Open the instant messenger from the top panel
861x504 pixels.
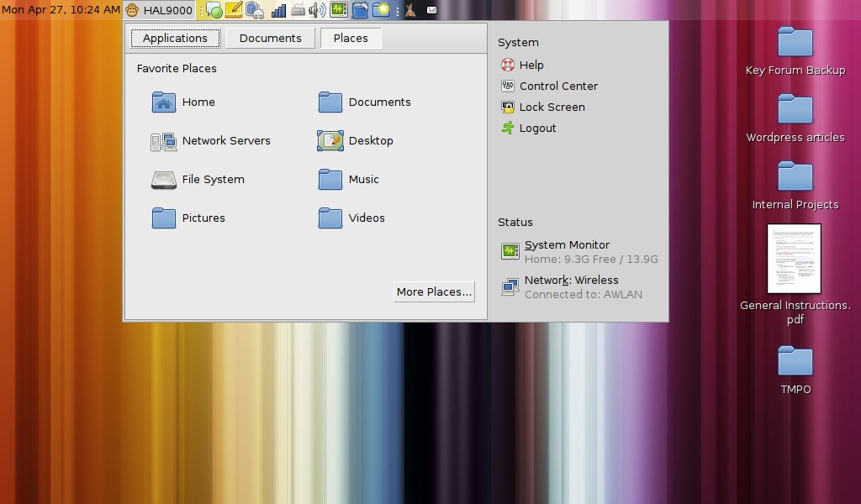tap(213, 9)
